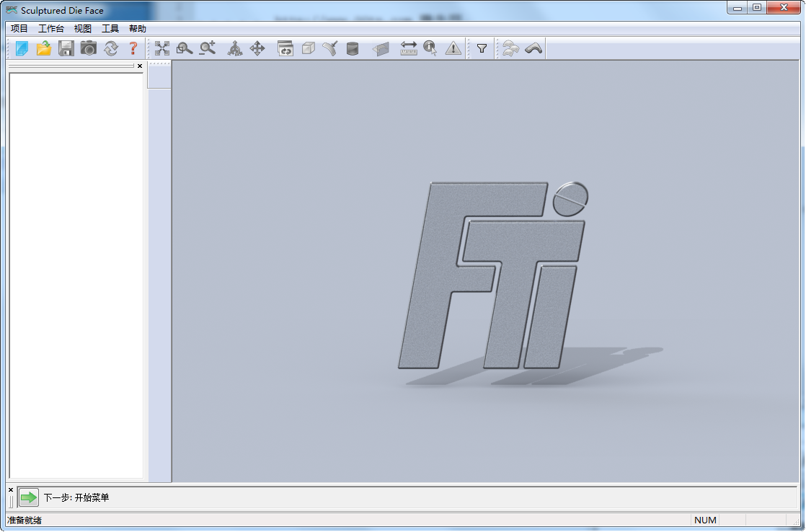Maximize the Sculptured Die Face window
806x532 pixels.
[757, 7]
